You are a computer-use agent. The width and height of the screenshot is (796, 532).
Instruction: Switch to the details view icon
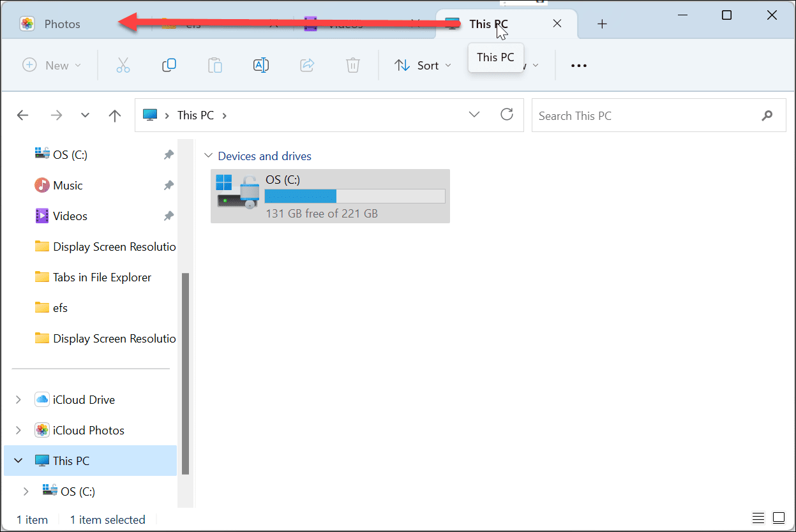point(758,517)
